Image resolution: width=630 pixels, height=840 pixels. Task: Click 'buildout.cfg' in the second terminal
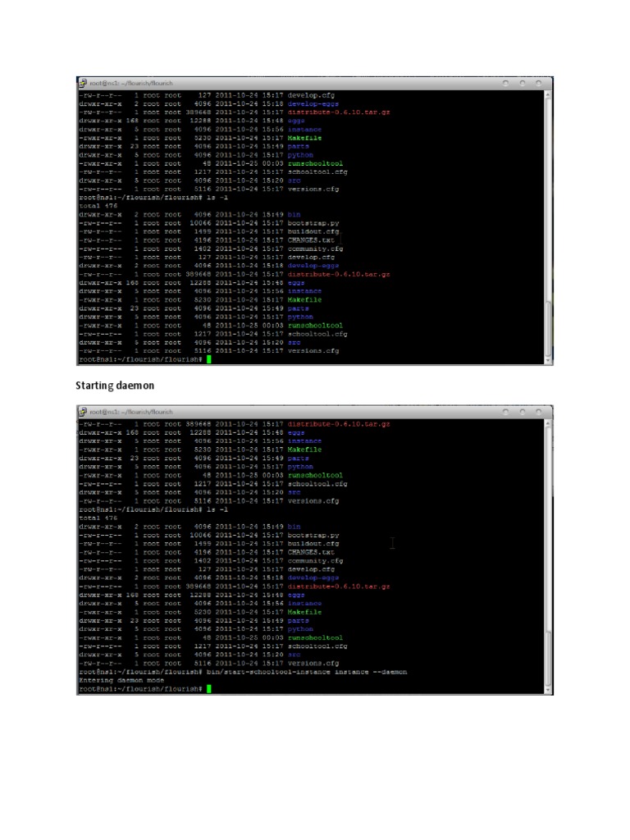[x=313, y=544]
